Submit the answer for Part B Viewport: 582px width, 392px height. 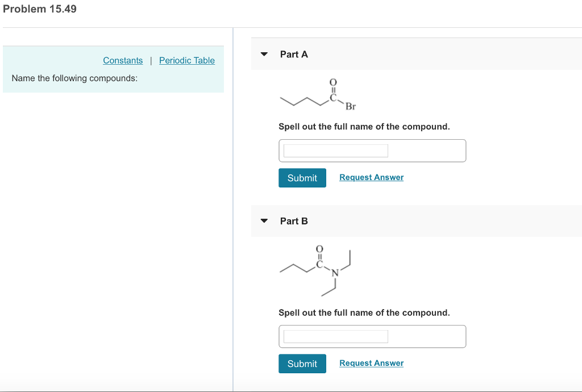coord(302,364)
